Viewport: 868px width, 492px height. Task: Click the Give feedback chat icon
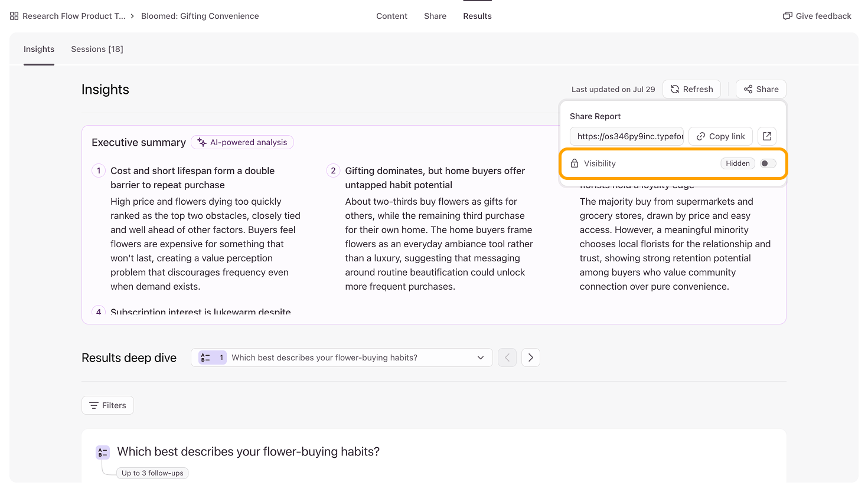(787, 16)
